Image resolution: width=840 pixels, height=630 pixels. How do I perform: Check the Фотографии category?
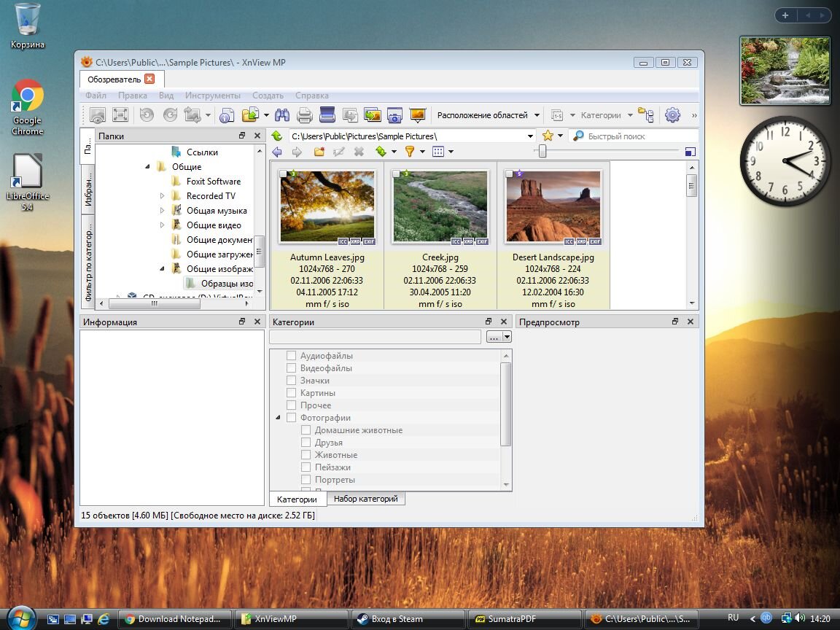point(292,417)
